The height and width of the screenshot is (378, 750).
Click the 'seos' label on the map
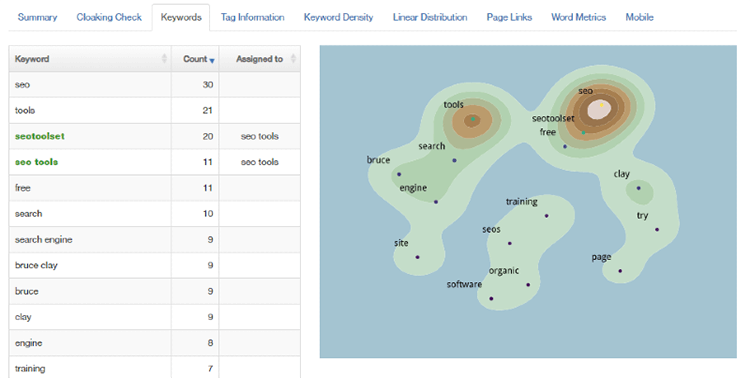pos(491,230)
